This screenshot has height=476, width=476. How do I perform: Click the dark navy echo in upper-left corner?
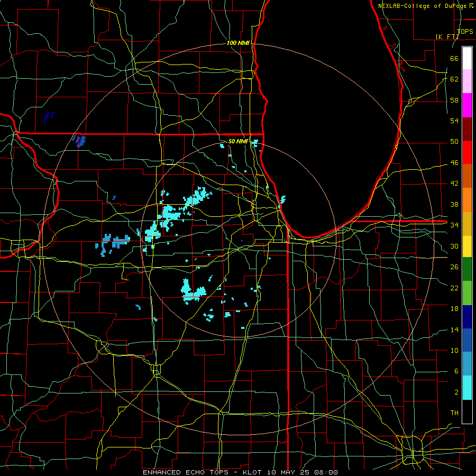click(49, 117)
